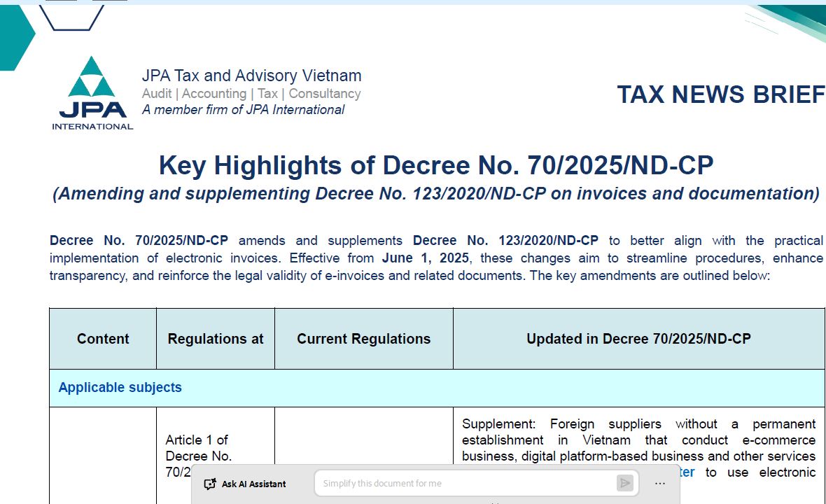Viewport: 826px width, 504px height.
Task: Click the 'Applicable subjects' section heading
Action: pos(120,388)
